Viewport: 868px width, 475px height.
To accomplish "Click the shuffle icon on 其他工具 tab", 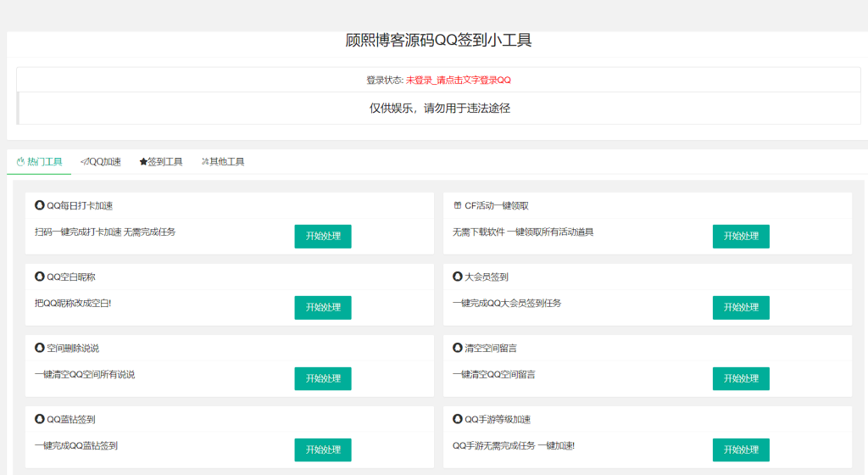I will pyautogui.click(x=205, y=162).
